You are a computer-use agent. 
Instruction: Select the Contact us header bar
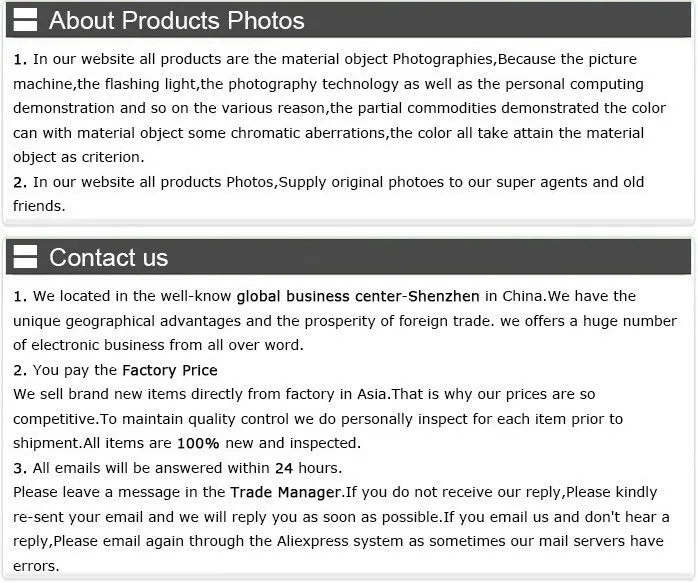(349, 257)
